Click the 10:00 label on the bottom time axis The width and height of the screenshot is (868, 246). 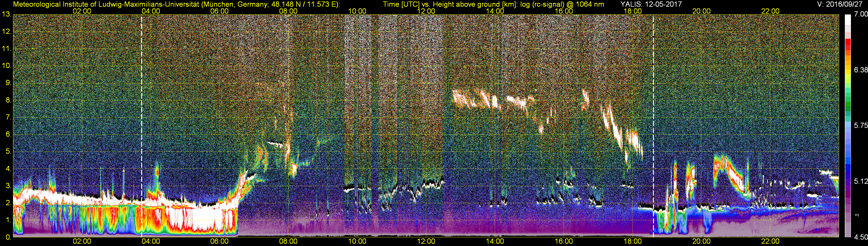(x=357, y=241)
